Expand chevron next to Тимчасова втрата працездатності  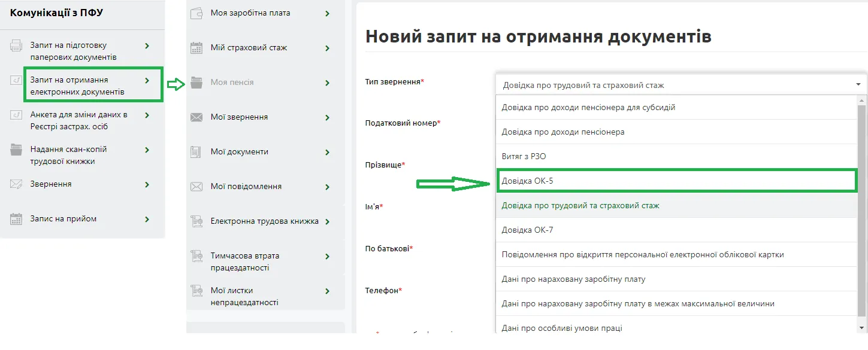(x=328, y=257)
